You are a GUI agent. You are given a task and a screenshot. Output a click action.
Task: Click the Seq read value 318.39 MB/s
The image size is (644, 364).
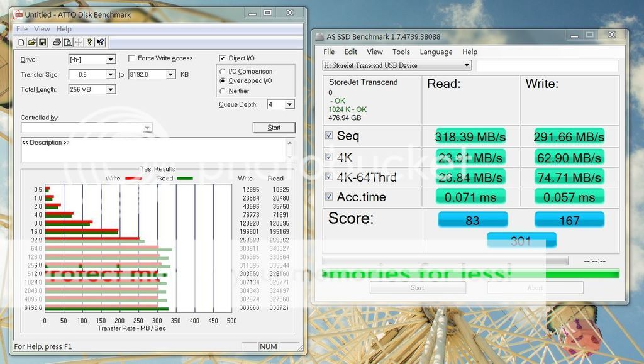point(470,136)
